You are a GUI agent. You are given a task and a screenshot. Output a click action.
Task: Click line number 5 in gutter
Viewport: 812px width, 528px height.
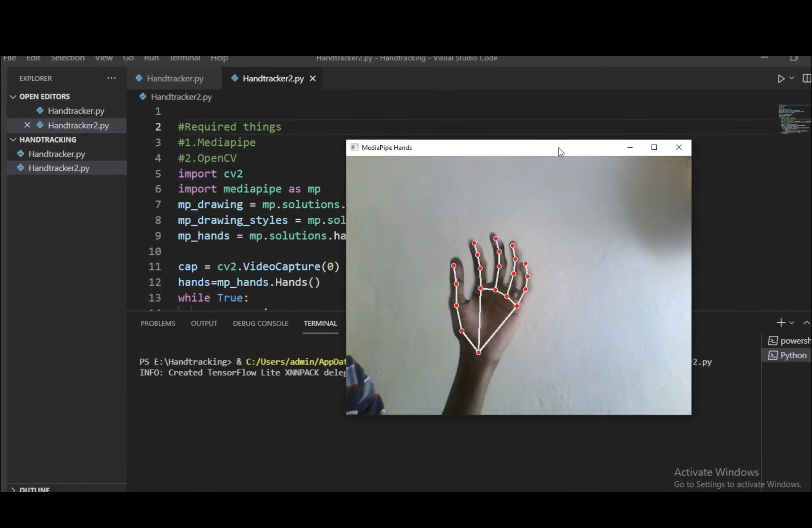(158, 174)
